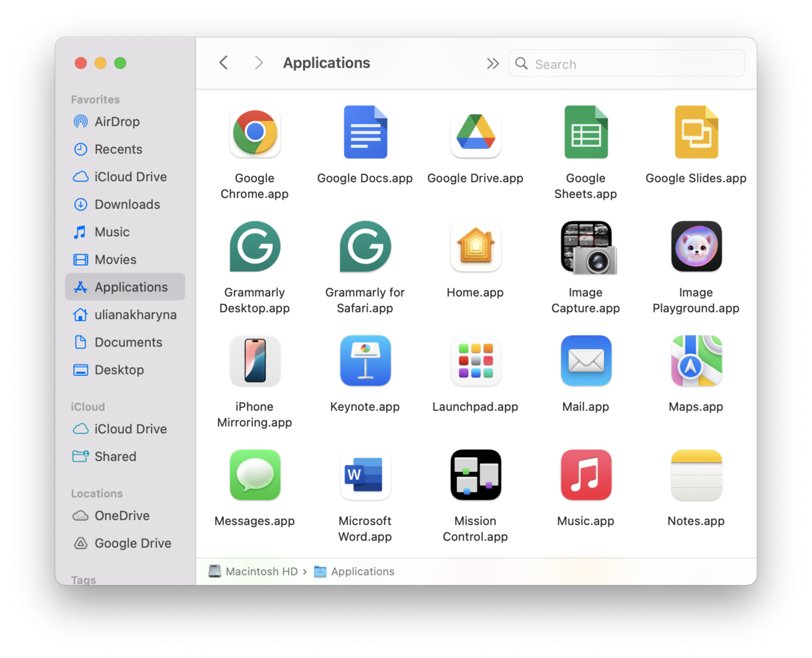The width and height of the screenshot is (812, 658).
Task: Open Macintosh HD from breadcrumb path
Action: click(260, 571)
